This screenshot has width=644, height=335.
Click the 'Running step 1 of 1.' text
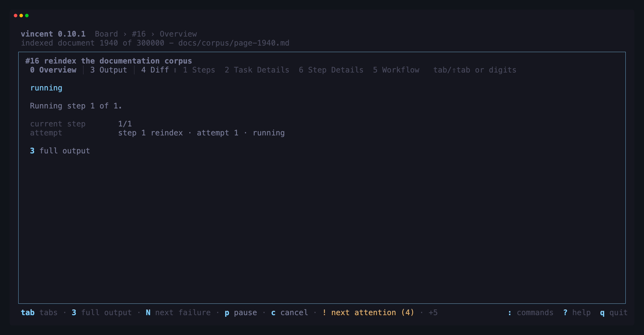pos(76,106)
